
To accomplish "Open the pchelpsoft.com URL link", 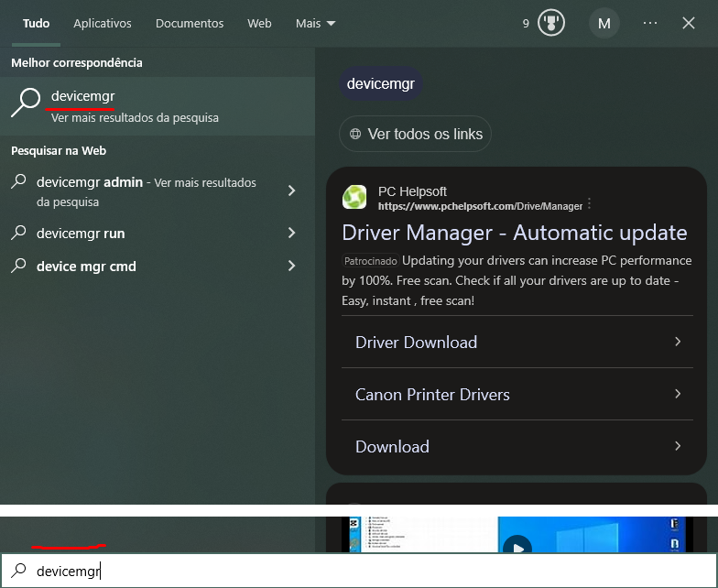I will coord(480,206).
